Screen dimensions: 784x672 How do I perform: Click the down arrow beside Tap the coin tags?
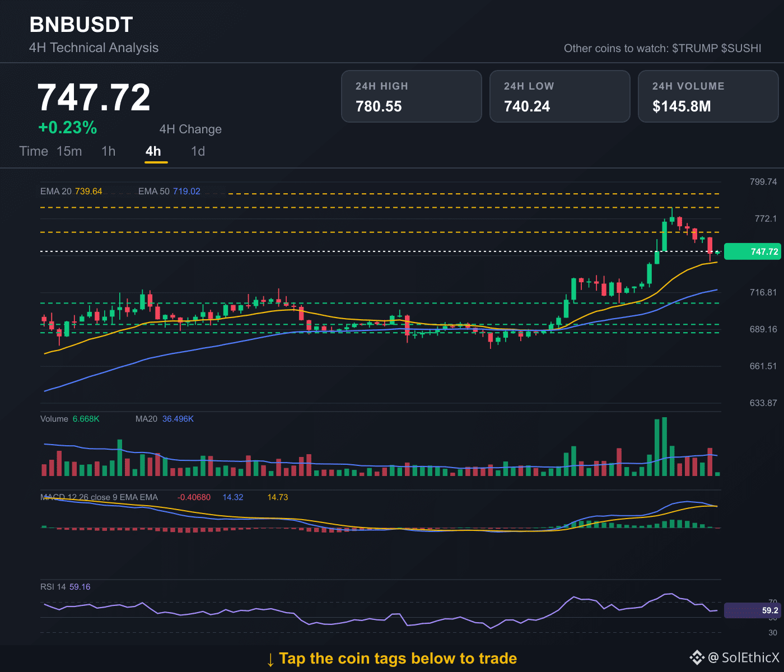pos(270,659)
